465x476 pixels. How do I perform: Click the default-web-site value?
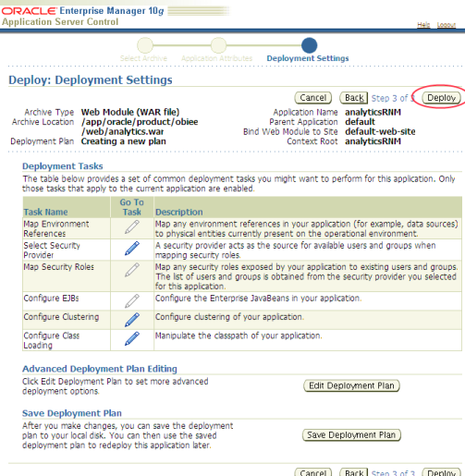(380, 131)
